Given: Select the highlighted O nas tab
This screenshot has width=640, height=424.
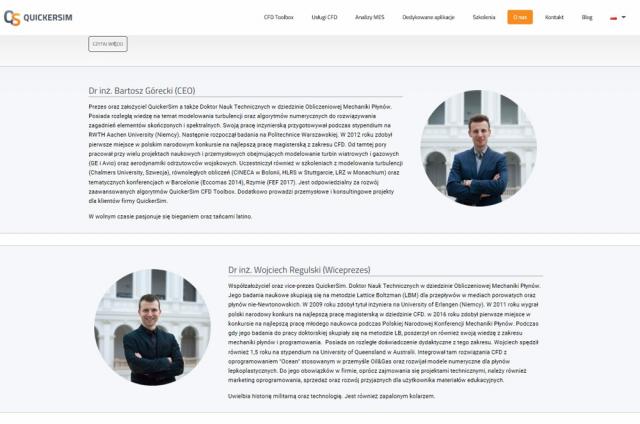Looking at the screenshot, I should 520,17.
